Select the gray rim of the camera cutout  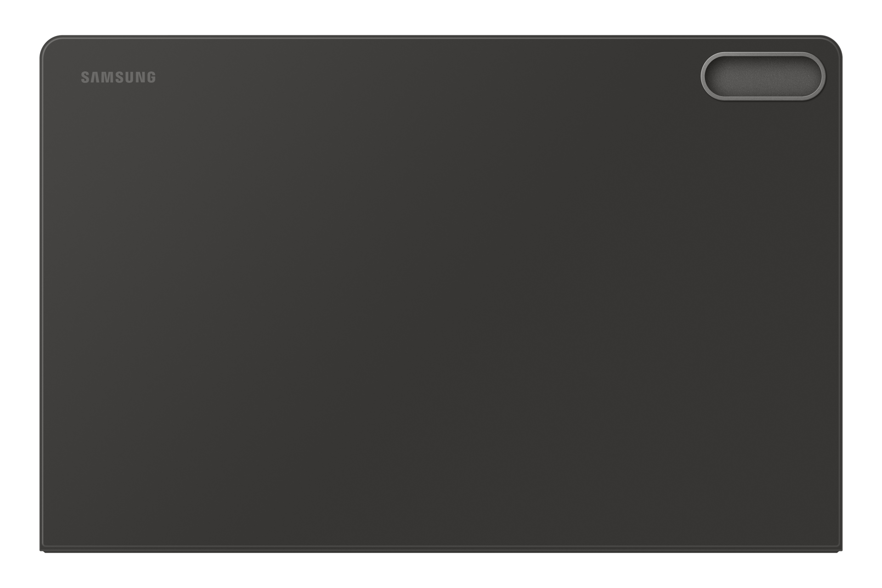click(763, 54)
